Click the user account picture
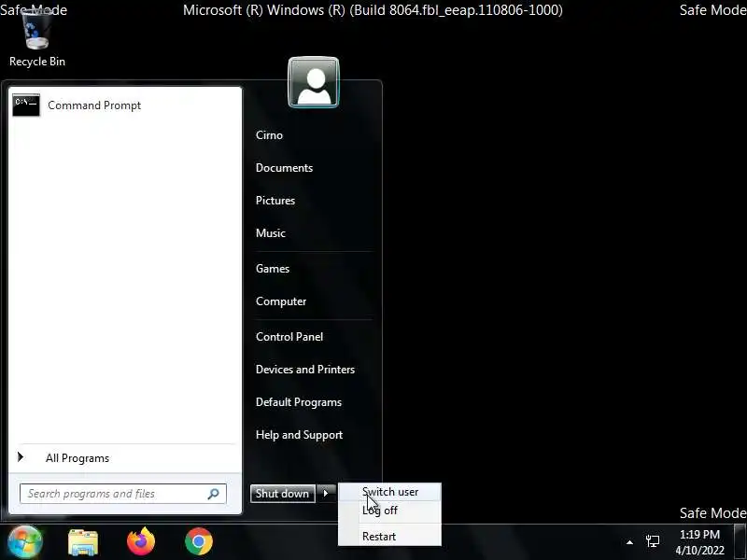The height and width of the screenshot is (560, 747). click(314, 82)
